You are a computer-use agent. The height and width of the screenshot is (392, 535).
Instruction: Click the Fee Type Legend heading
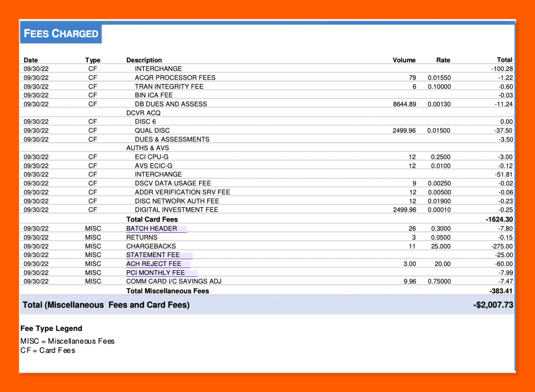[x=51, y=328]
